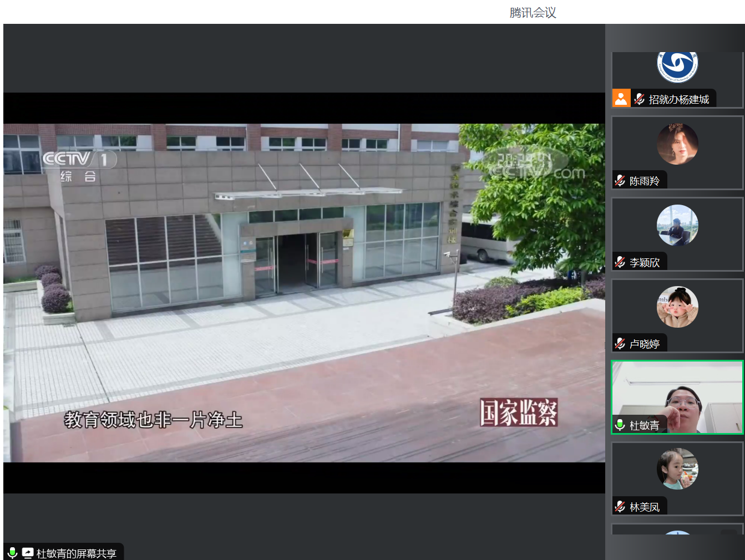Select 林美凤's avatar thumbnail
Viewport: 745px width, 560px height.
click(x=677, y=469)
